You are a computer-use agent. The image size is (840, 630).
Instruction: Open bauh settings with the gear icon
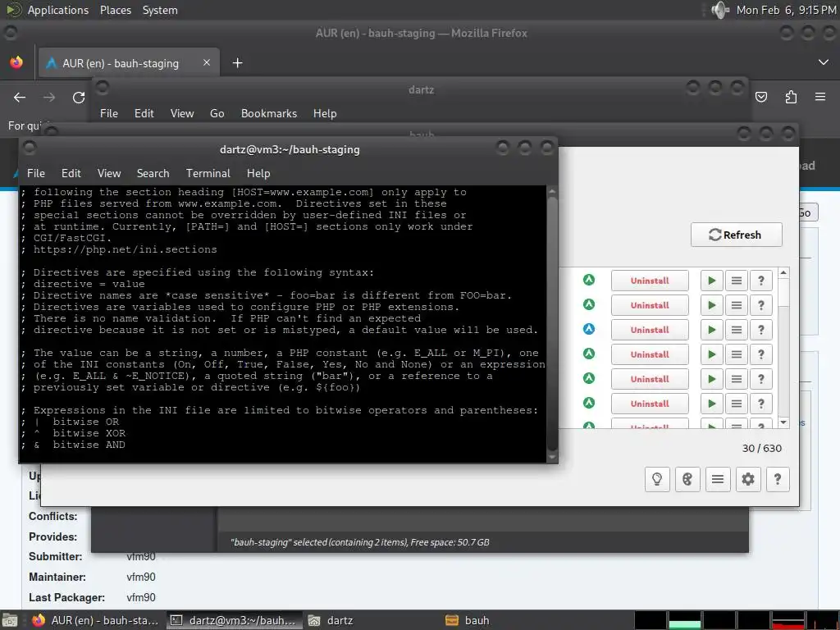tap(748, 478)
